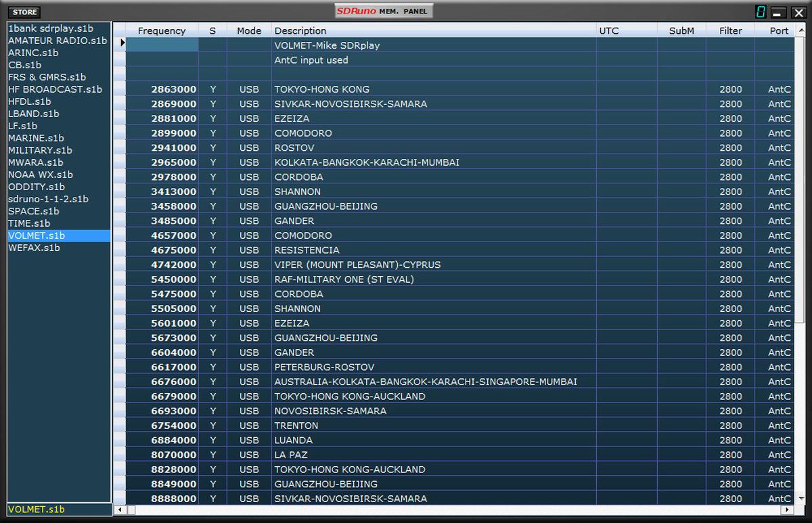Select HFDL.s1b in bank list

pos(30,101)
